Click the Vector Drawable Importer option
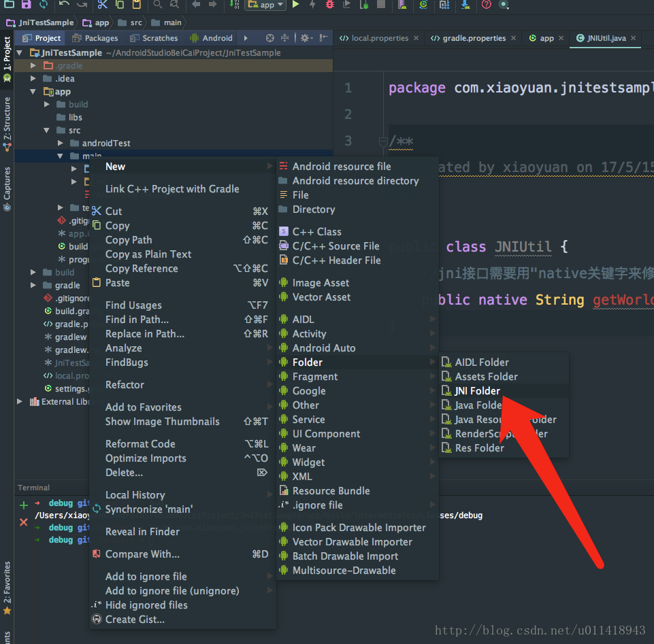Screen dimensions: 654x644 point(358,542)
